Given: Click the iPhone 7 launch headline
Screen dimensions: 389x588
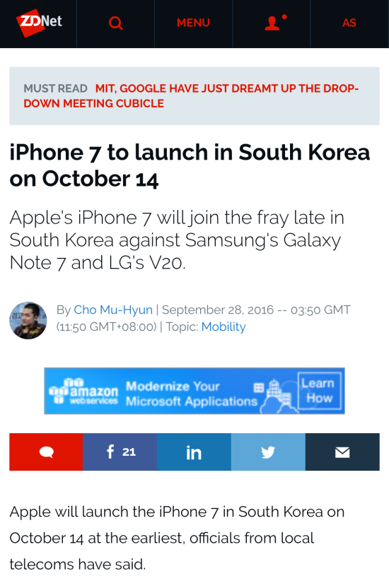Looking at the screenshot, I should coord(190,165).
